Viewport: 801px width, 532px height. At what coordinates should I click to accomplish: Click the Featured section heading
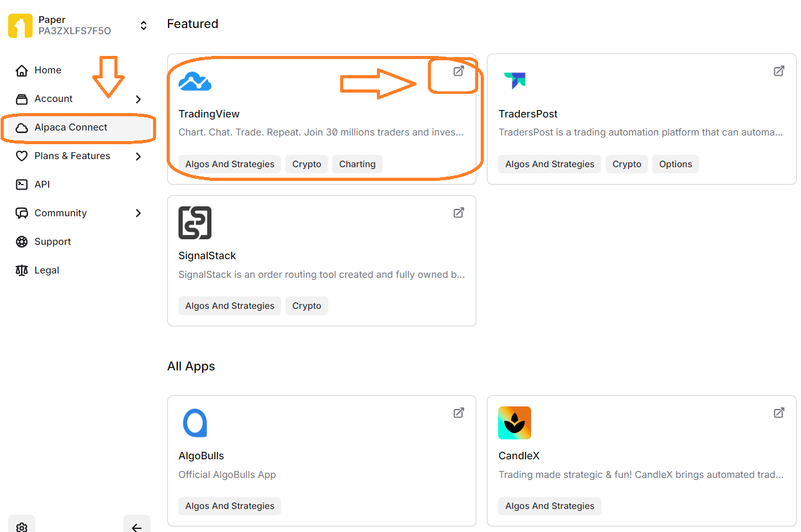click(x=193, y=24)
